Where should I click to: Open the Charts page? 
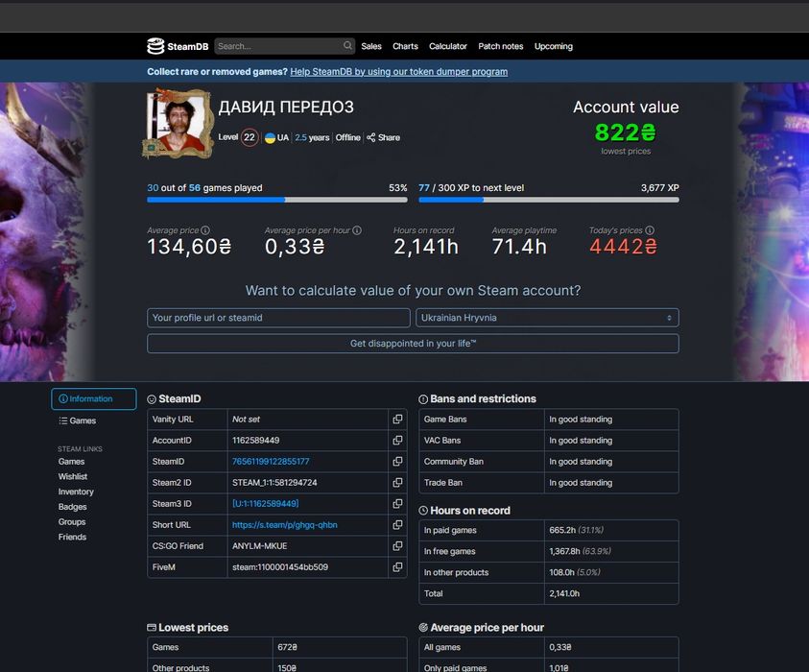click(405, 46)
